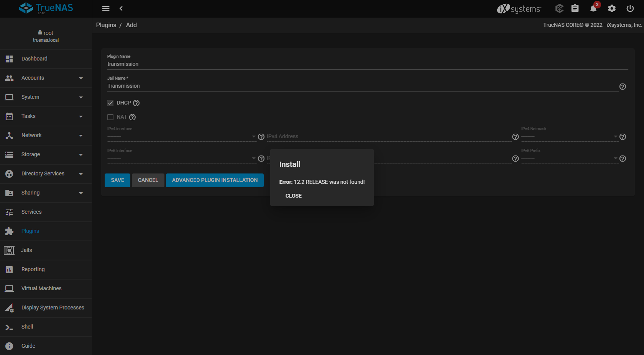Click the TrueNAS logo
The image size is (644, 355).
46,8
